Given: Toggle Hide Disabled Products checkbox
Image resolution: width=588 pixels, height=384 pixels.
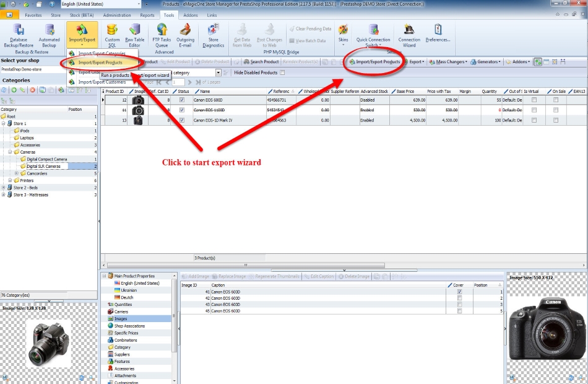Looking at the screenshot, I should (282, 72).
